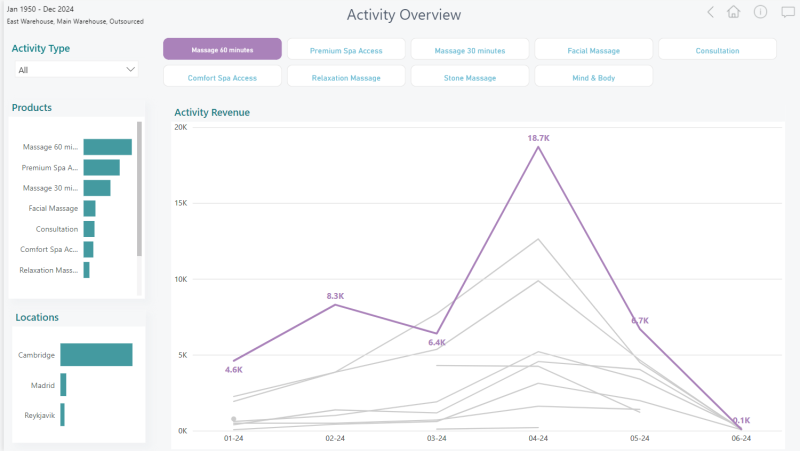Select the Consultation button
This screenshot has width=800, height=451.
click(717, 49)
